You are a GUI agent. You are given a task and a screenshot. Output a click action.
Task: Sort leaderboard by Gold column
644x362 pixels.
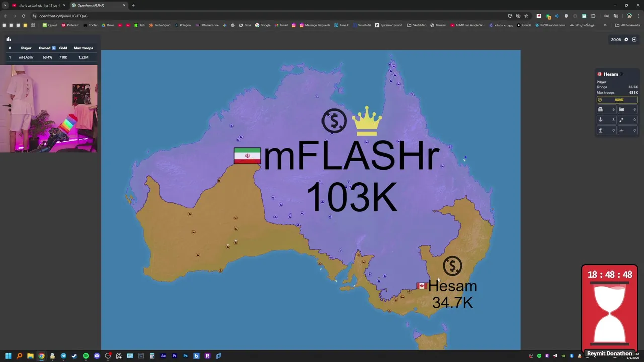click(63, 48)
